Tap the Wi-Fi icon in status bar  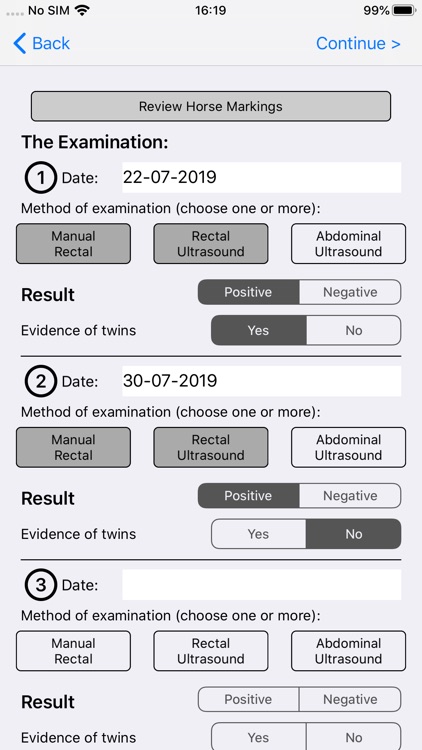[x=83, y=11]
